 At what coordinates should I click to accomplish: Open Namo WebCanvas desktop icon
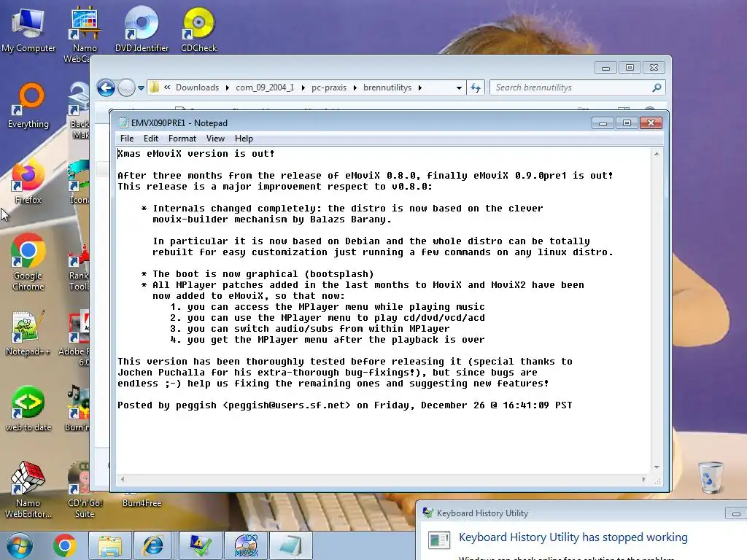coord(84,34)
